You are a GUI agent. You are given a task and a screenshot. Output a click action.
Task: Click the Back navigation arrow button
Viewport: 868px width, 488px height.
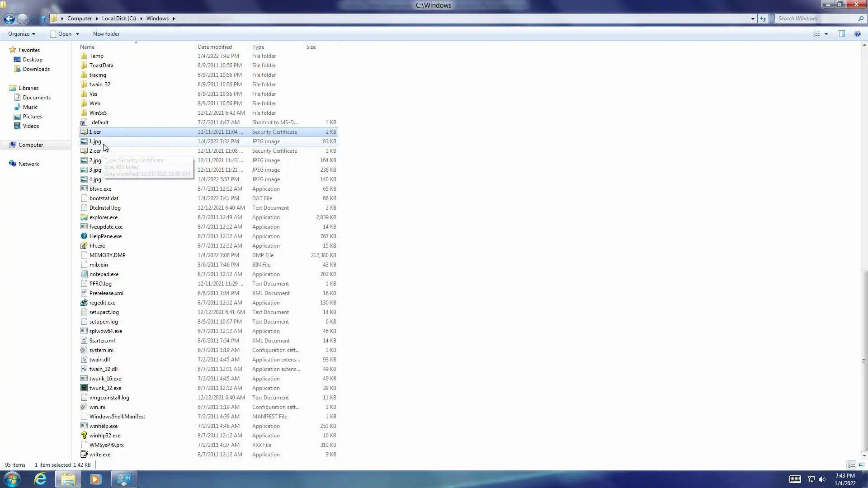click(9, 19)
